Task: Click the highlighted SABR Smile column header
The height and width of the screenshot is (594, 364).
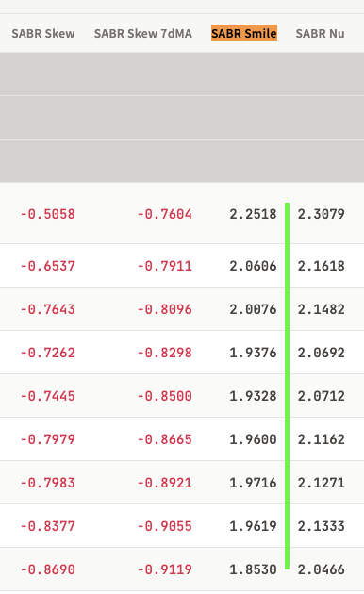Action: [244, 33]
